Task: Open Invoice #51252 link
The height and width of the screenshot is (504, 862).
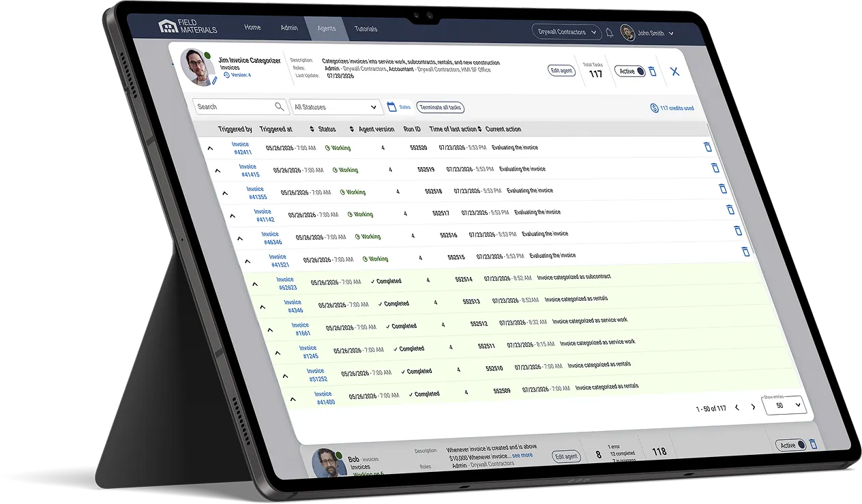Action: click(316, 374)
